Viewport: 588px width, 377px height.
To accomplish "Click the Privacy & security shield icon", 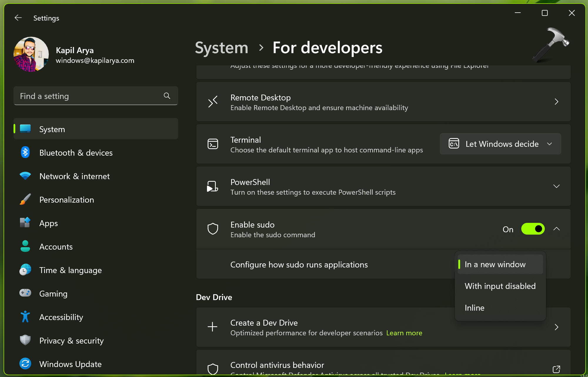I will pyautogui.click(x=25, y=340).
